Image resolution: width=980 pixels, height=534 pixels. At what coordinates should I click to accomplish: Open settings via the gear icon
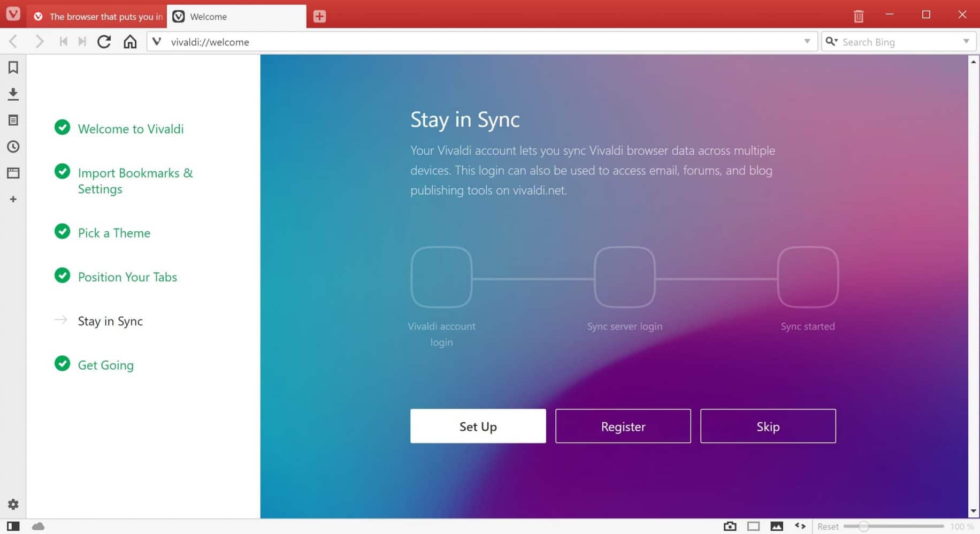tap(13, 504)
